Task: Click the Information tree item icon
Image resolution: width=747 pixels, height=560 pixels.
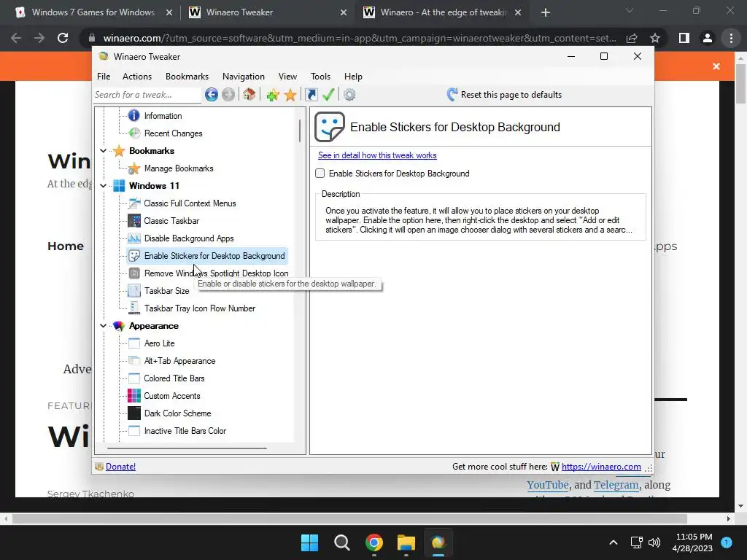Action: [x=134, y=115]
